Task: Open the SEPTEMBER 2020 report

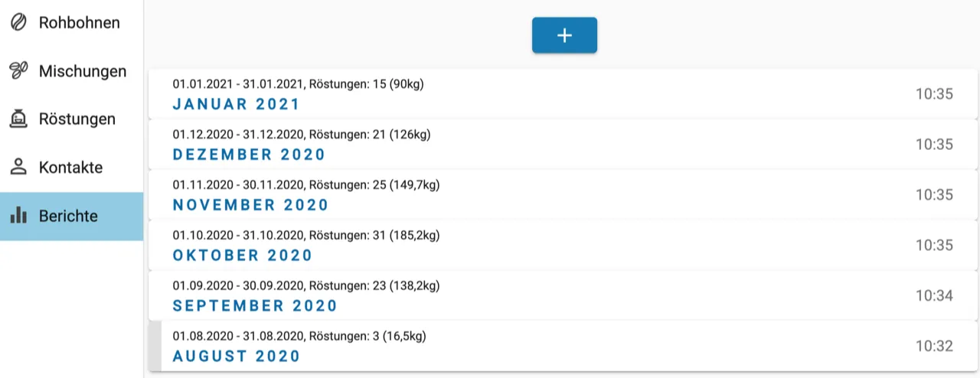Action: [x=255, y=306]
